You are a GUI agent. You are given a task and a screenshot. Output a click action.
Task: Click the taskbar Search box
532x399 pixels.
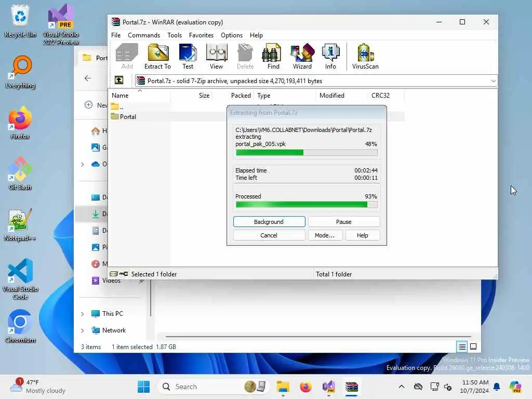(x=214, y=387)
